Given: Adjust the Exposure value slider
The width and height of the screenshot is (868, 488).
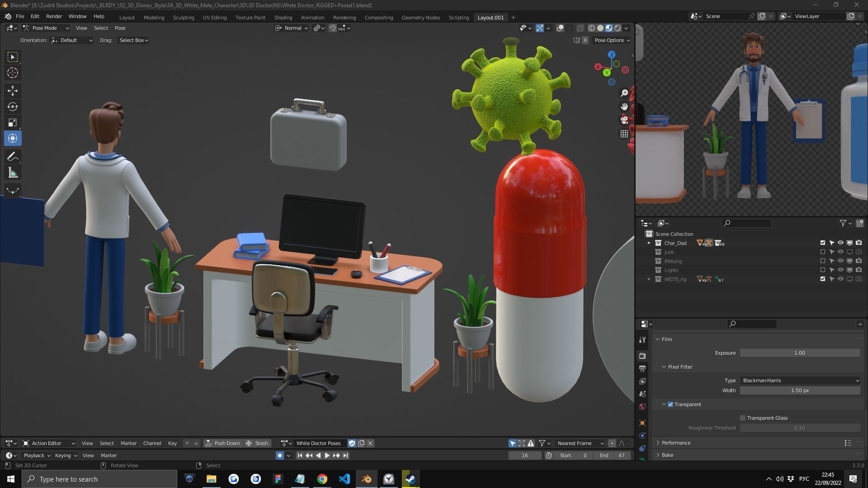Looking at the screenshot, I should click(x=799, y=353).
